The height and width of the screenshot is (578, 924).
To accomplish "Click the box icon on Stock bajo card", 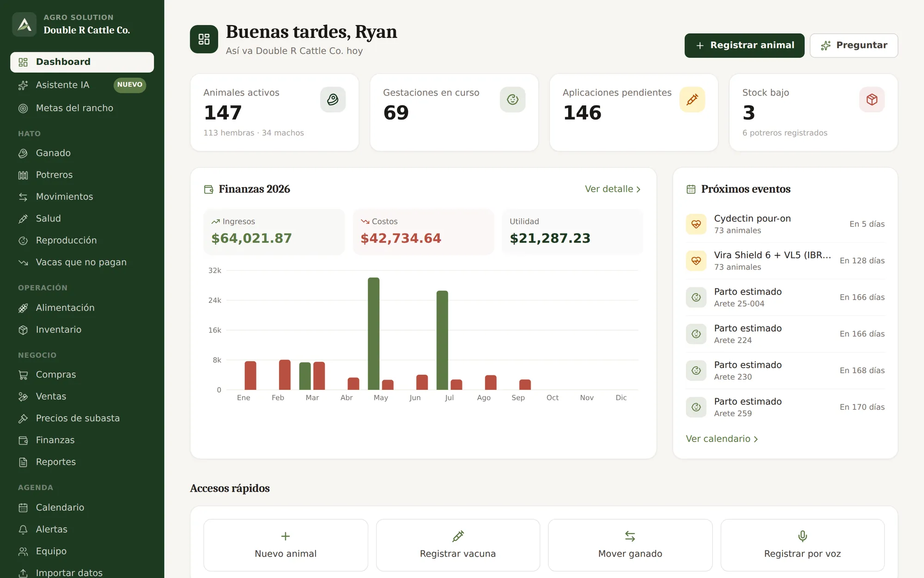I will pos(872,99).
